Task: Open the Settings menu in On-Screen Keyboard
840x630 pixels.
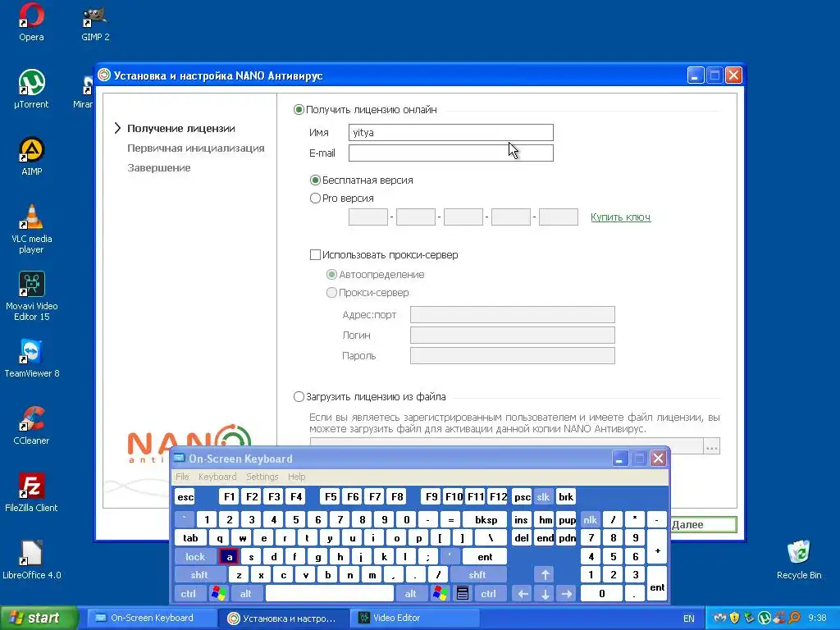Action: point(262,477)
